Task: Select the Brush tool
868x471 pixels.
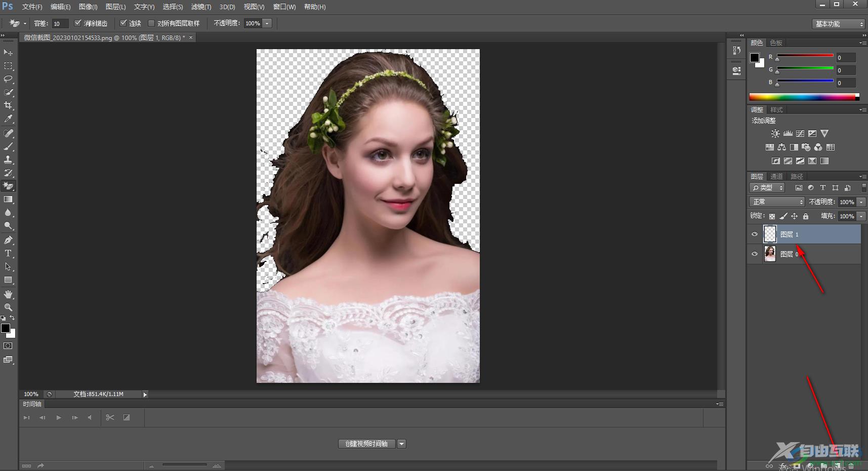Action: pyautogui.click(x=8, y=146)
